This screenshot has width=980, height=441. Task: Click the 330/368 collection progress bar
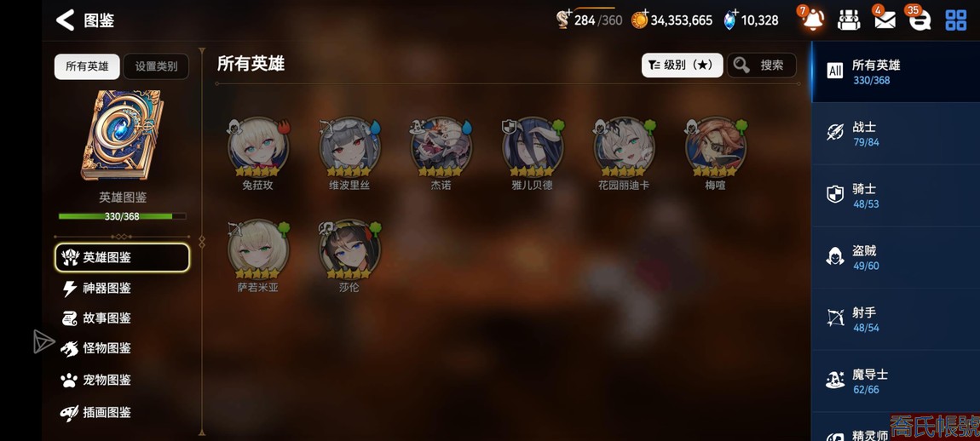tap(122, 216)
